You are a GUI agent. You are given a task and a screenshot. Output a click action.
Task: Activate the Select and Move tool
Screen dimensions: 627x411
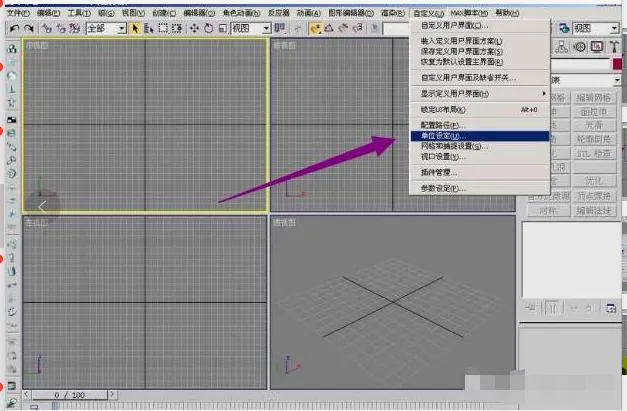pos(194,28)
